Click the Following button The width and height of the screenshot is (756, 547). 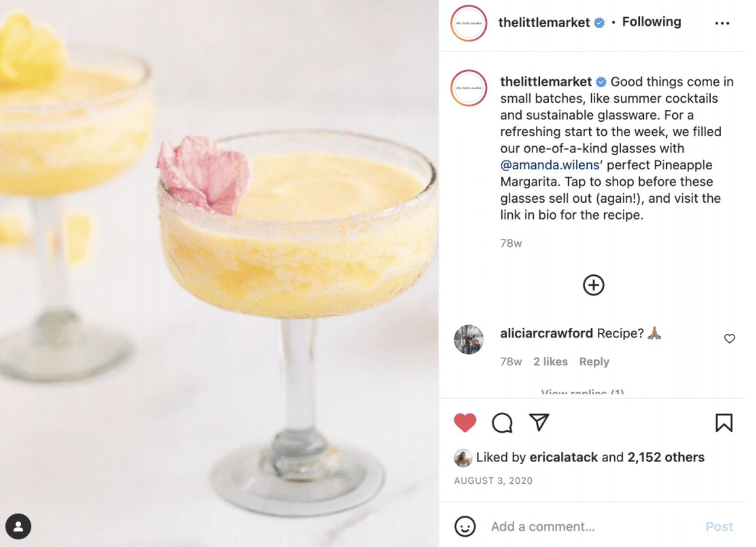click(x=651, y=22)
